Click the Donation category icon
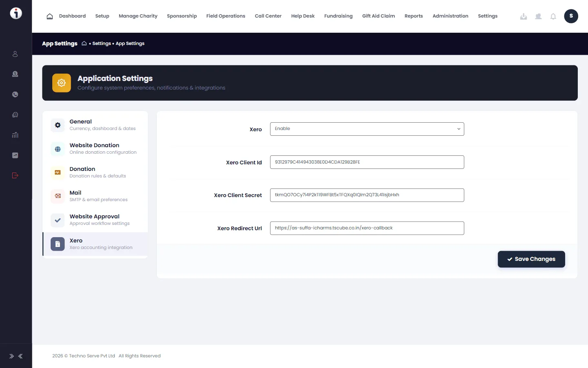Screen dimensions: 588x368 click(x=58, y=173)
